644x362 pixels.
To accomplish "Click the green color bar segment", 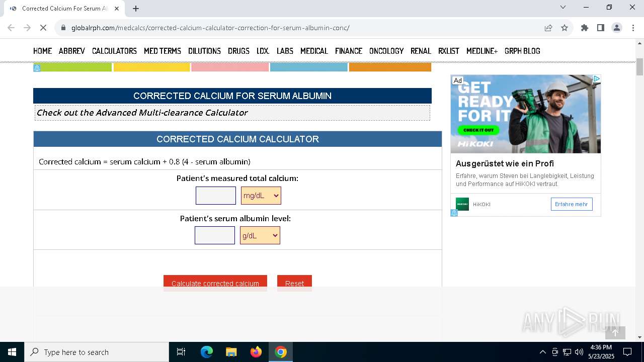I will [x=72, y=67].
